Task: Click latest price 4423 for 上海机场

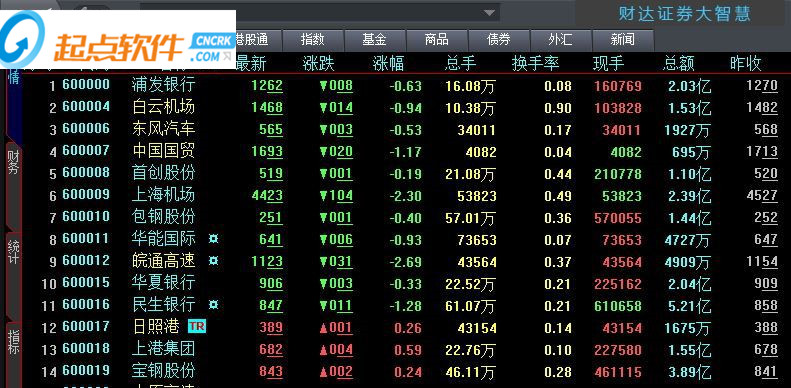Action: coord(267,196)
